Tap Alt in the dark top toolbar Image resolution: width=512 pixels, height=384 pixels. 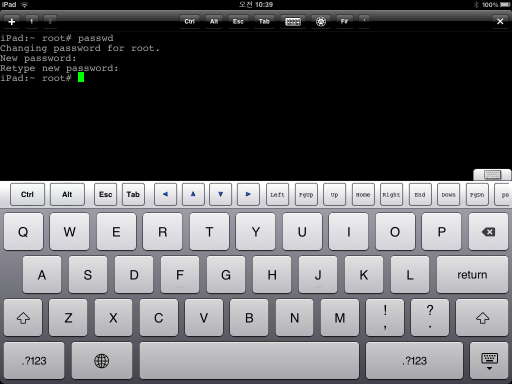tap(214, 22)
